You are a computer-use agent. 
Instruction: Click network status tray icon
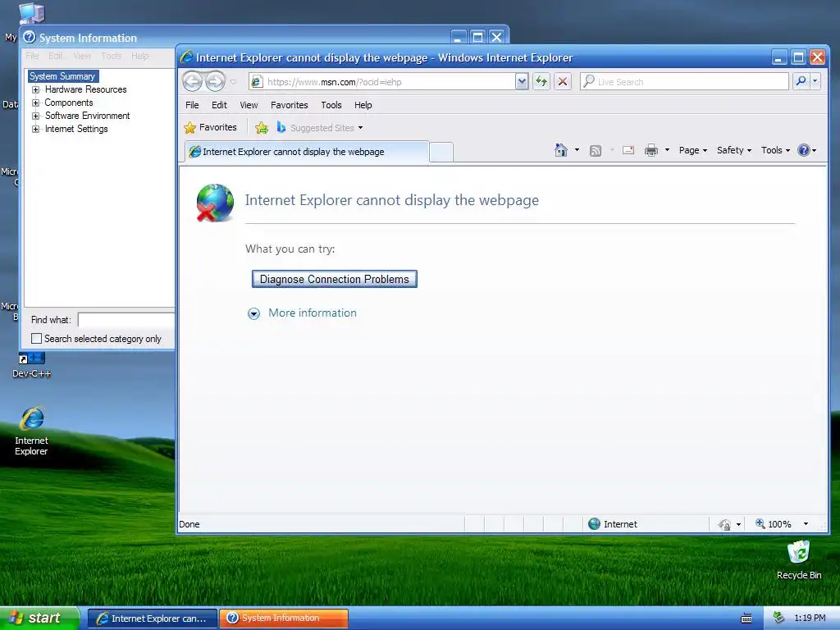779,618
